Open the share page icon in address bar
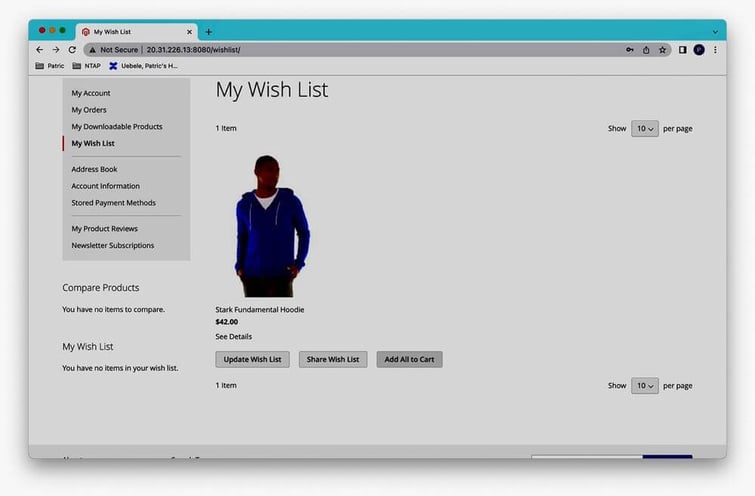Image resolution: width=755 pixels, height=496 pixels. 646,49
